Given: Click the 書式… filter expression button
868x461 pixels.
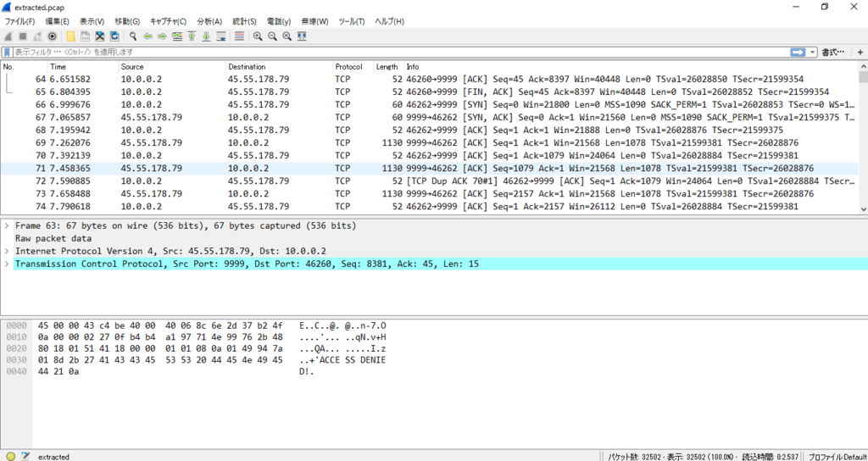Looking at the screenshot, I should point(833,52).
